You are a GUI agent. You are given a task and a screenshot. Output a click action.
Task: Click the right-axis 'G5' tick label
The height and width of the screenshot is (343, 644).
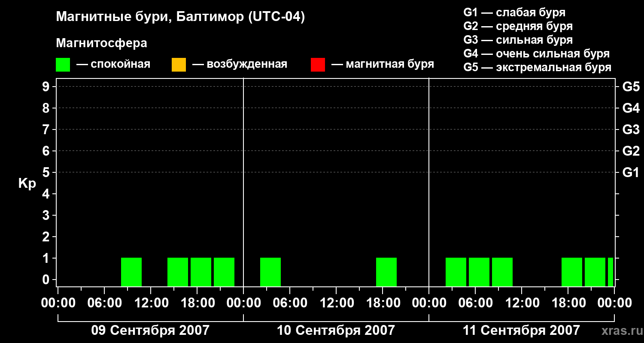coord(631,87)
